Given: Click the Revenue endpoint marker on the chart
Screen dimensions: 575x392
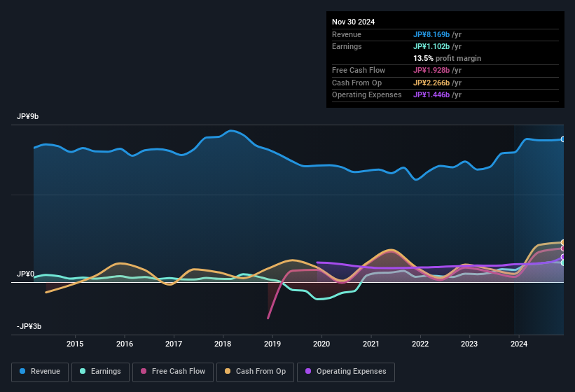Looking at the screenshot, I should click(x=563, y=139).
